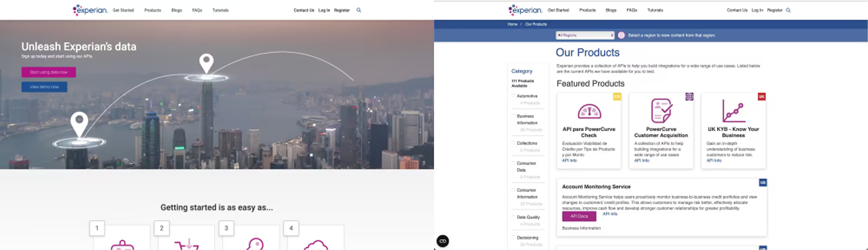Screen dimensions: 868x250
Task: Click the Start using data now button
Action: 48,72
